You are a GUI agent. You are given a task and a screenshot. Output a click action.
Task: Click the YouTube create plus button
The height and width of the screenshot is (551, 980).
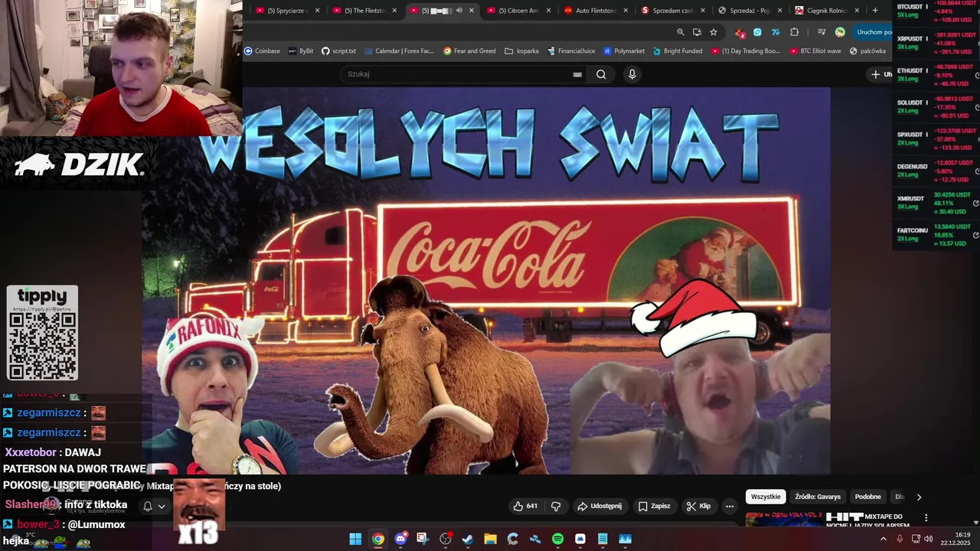tap(879, 74)
